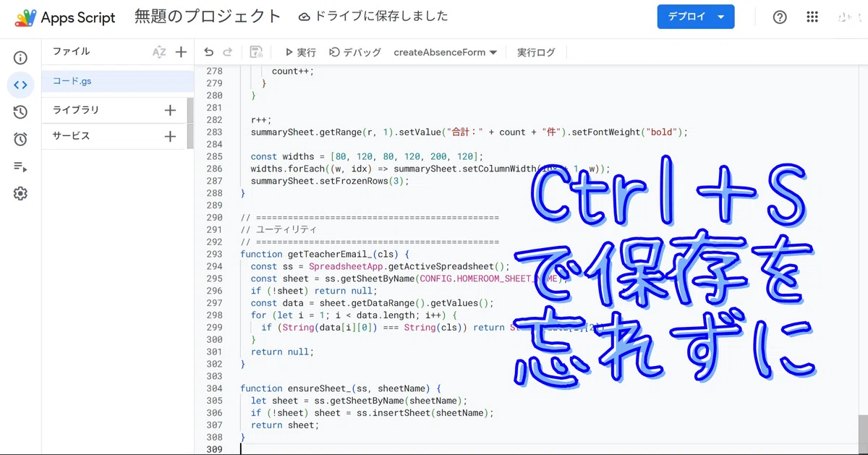Open the project history icon in sidebar

pyautogui.click(x=20, y=111)
